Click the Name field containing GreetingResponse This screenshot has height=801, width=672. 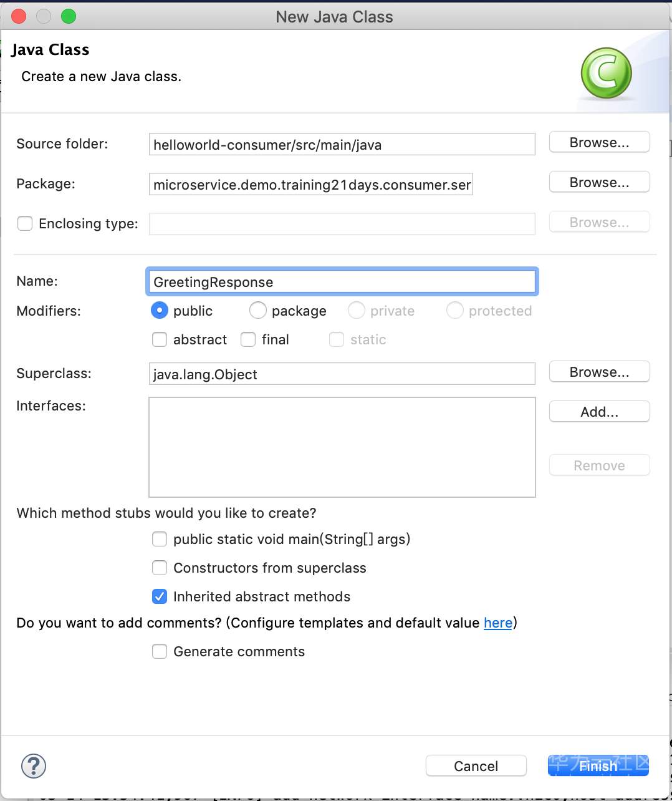[342, 282]
